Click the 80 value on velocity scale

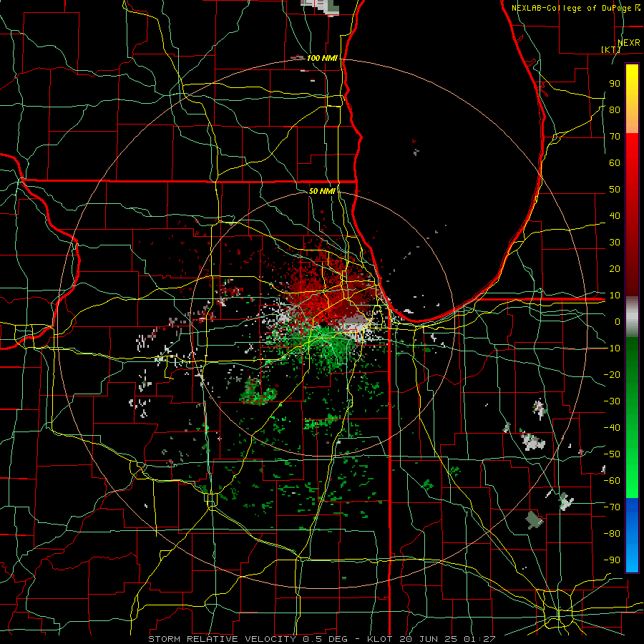[615, 109]
